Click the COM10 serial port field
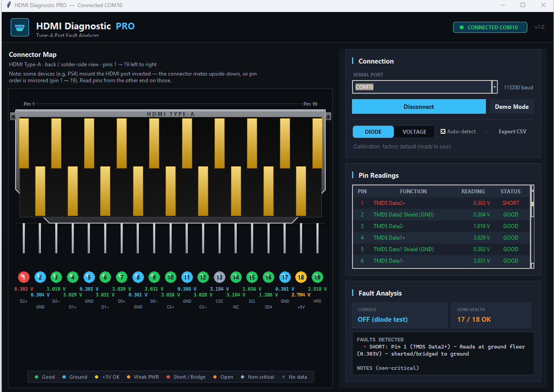 coord(422,87)
